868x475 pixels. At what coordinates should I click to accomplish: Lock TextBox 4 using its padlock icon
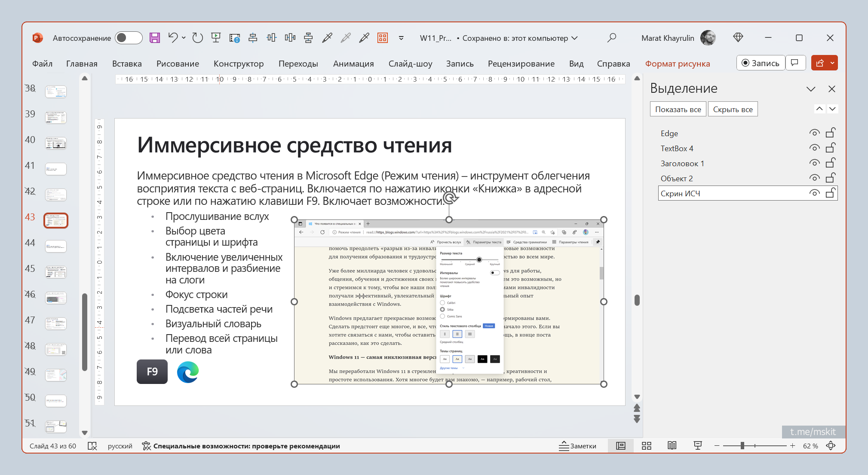[831, 148]
